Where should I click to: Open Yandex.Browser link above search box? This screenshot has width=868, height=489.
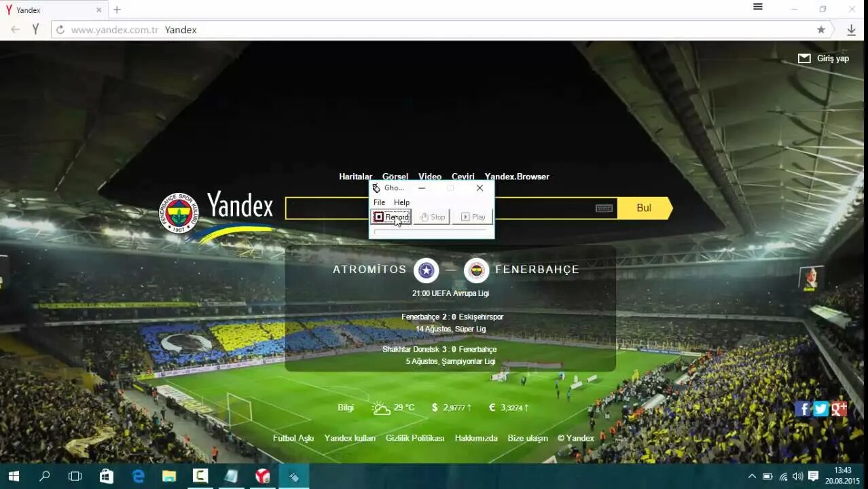click(517, 177)
